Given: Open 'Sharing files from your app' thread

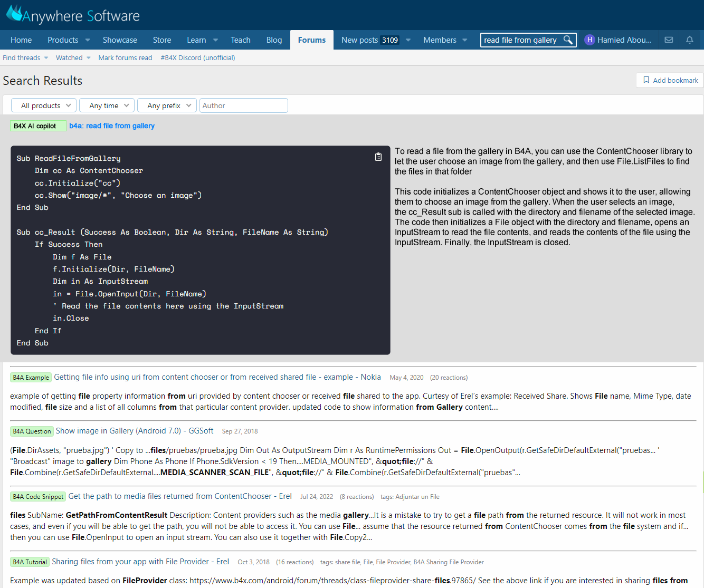Looking at the screenshot, I should 140,562.
